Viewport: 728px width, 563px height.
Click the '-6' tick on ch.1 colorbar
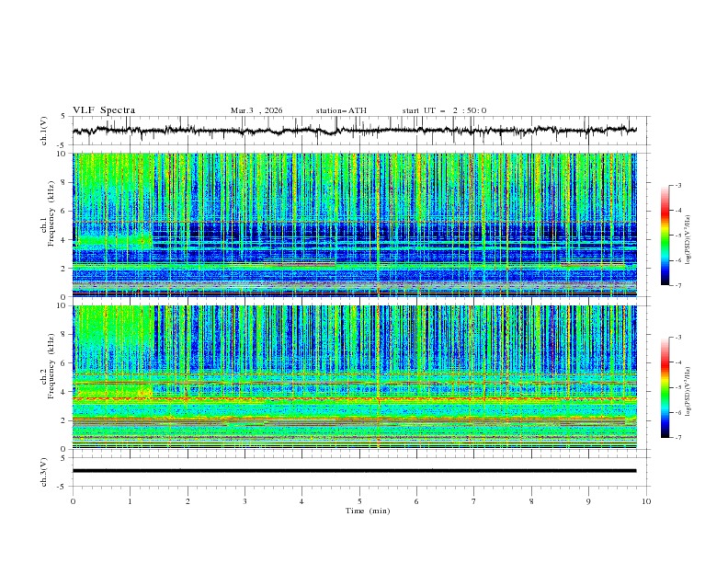coord(678,260)
